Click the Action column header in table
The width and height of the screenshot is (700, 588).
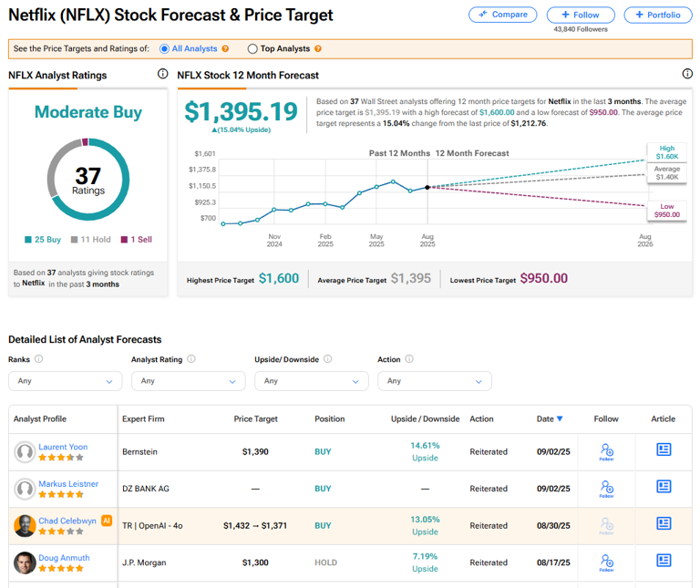tap(481, 418)
